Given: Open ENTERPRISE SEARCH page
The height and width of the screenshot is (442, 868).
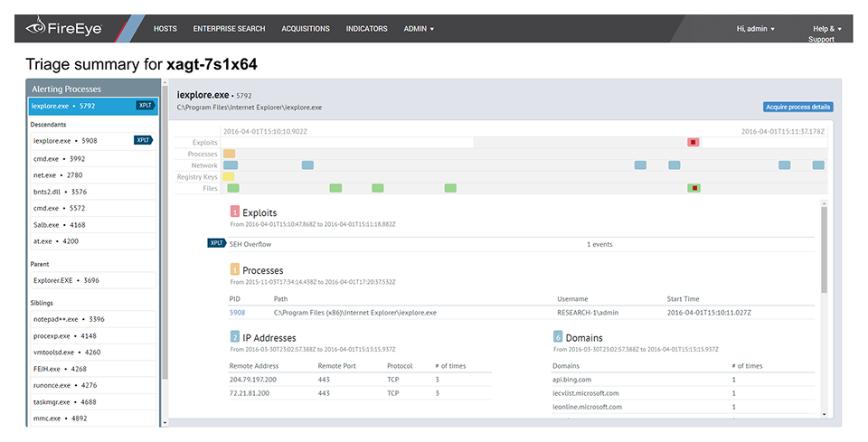Looking at the screenshot, I should 229,29.
